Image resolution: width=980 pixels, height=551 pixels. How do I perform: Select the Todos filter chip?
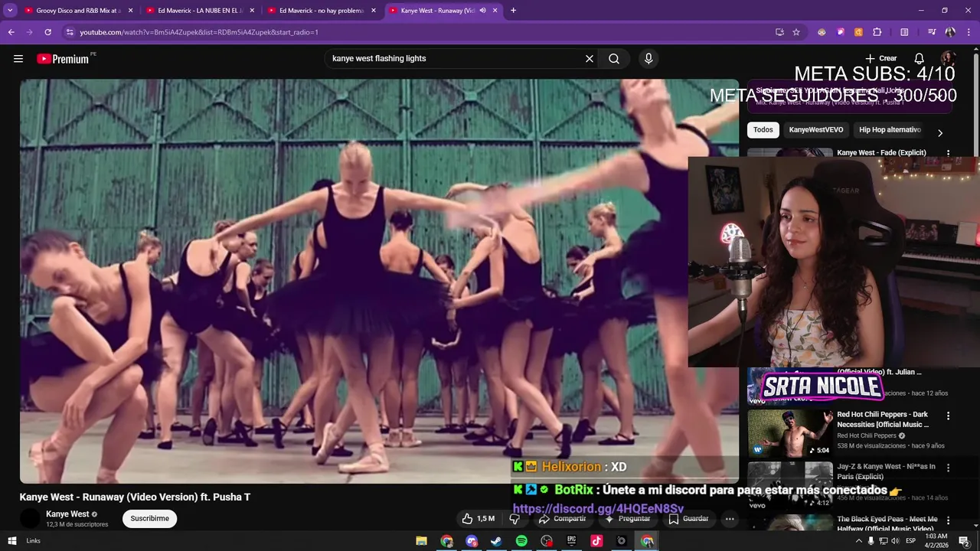coord(763,130)
